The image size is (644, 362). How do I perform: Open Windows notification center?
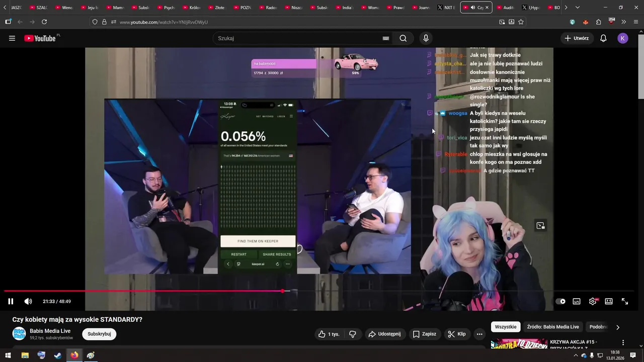pos(634,355)
